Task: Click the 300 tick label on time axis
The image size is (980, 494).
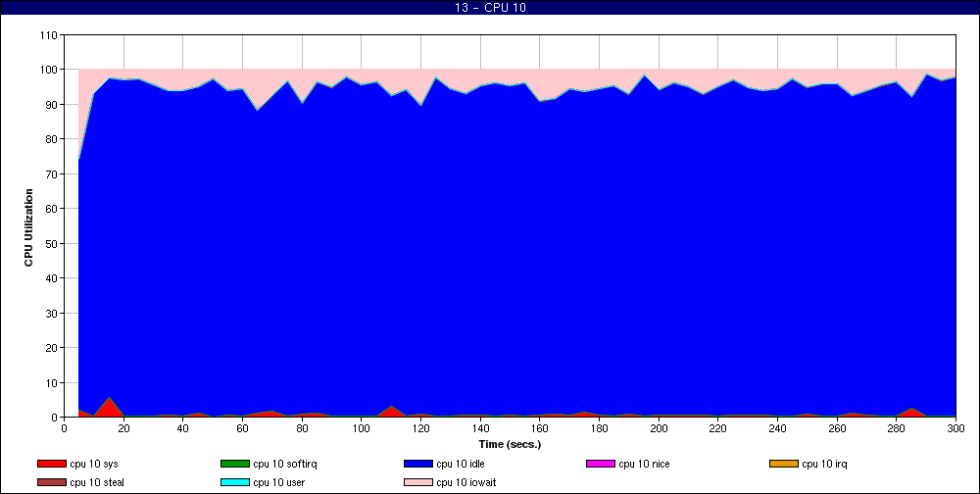Action: coord(955,429)
